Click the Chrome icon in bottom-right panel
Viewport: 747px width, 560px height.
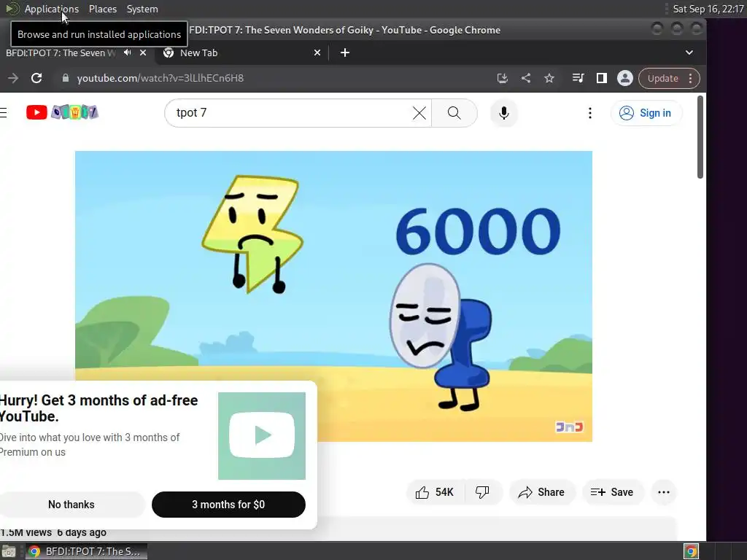691,551
